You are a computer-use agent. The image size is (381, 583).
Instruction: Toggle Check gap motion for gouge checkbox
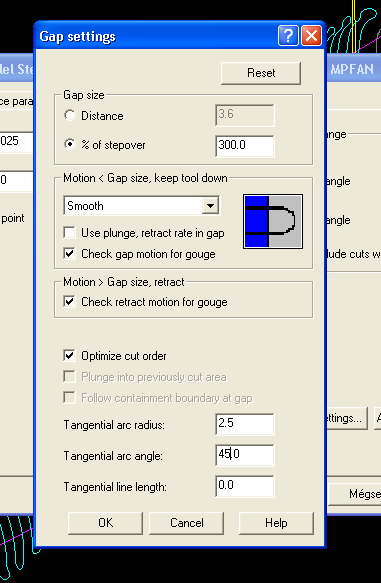point(70,254)
